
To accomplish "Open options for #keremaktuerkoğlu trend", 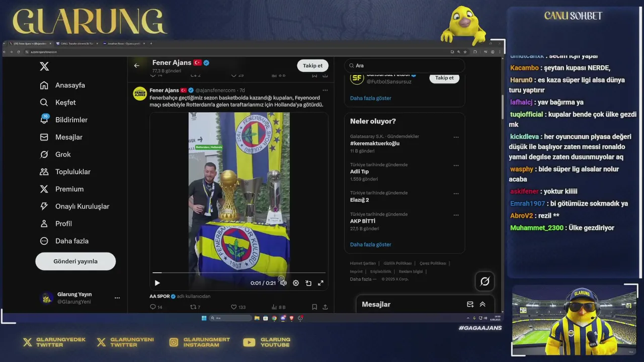I will coord(456,137).
